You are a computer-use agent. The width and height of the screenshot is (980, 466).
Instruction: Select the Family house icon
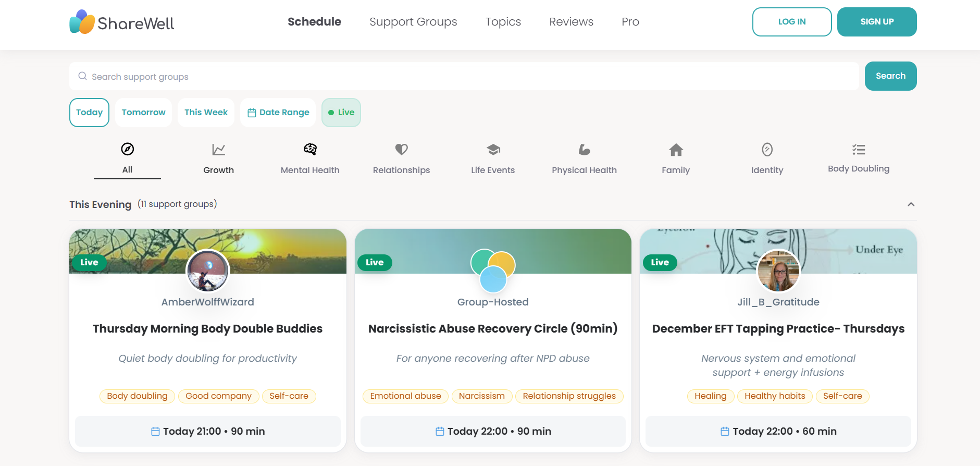pyautogui.click(x=676, y=150)
